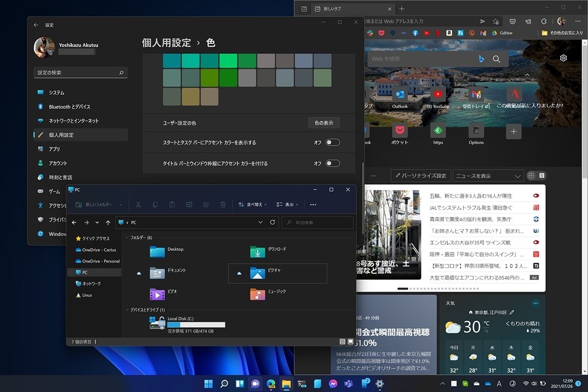Switch Explorer to large icons view in status bar
588x392 pixels.
click(x=350, y=342)
